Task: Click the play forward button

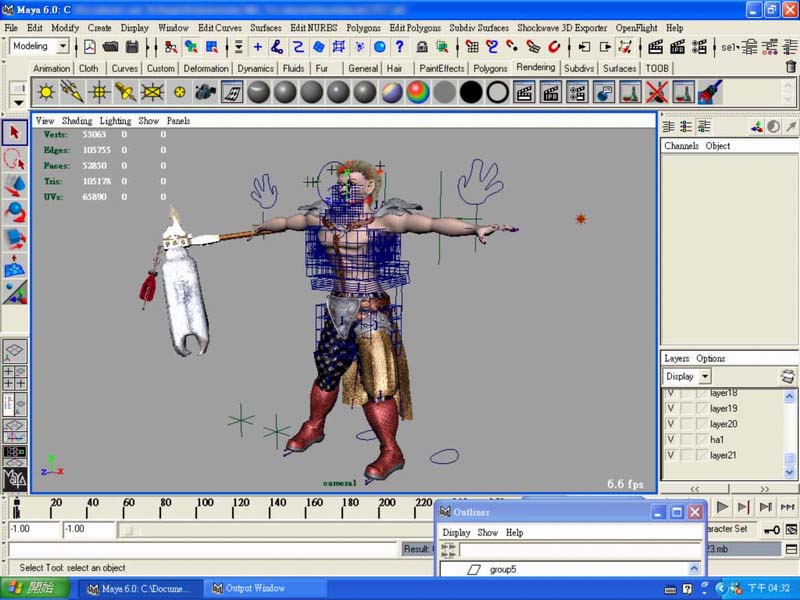Action: pos(722,507)
